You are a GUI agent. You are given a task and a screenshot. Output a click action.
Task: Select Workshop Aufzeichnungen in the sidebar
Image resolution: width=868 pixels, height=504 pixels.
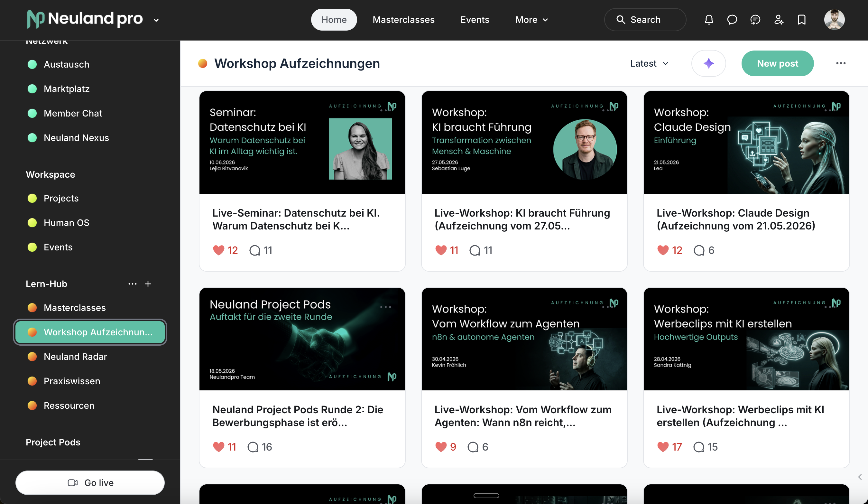point(89,332)
